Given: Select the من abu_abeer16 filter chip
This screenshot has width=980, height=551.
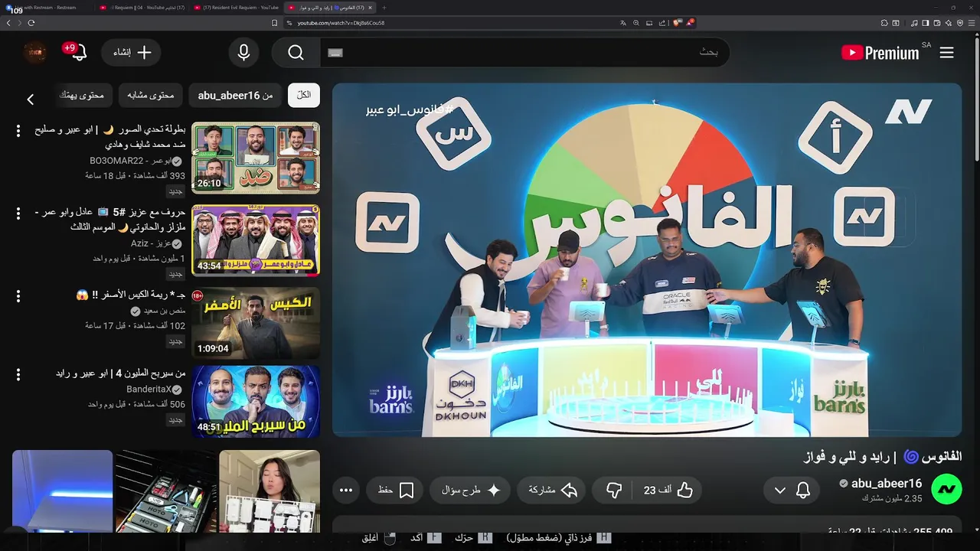Looking at the screenshot, I should [235, 96].
